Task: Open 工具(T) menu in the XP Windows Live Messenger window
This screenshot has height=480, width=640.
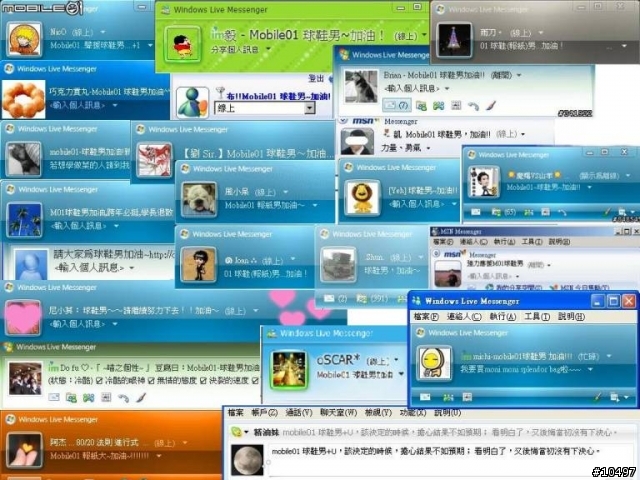Action: point(537,317)
